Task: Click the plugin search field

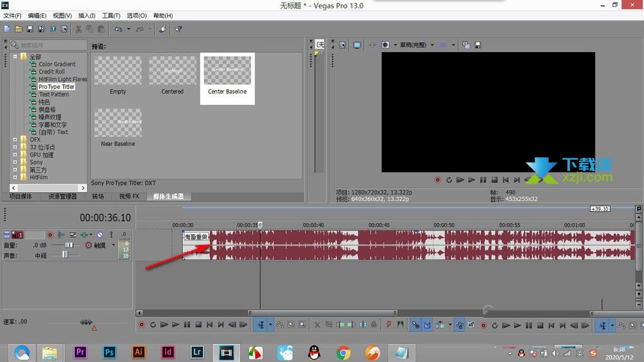Action: coord(48,45)
